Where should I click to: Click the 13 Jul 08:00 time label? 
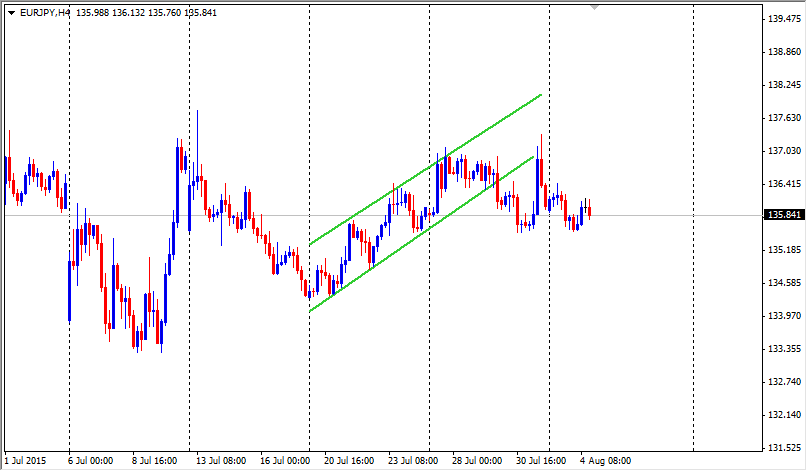tap(221, 461)
